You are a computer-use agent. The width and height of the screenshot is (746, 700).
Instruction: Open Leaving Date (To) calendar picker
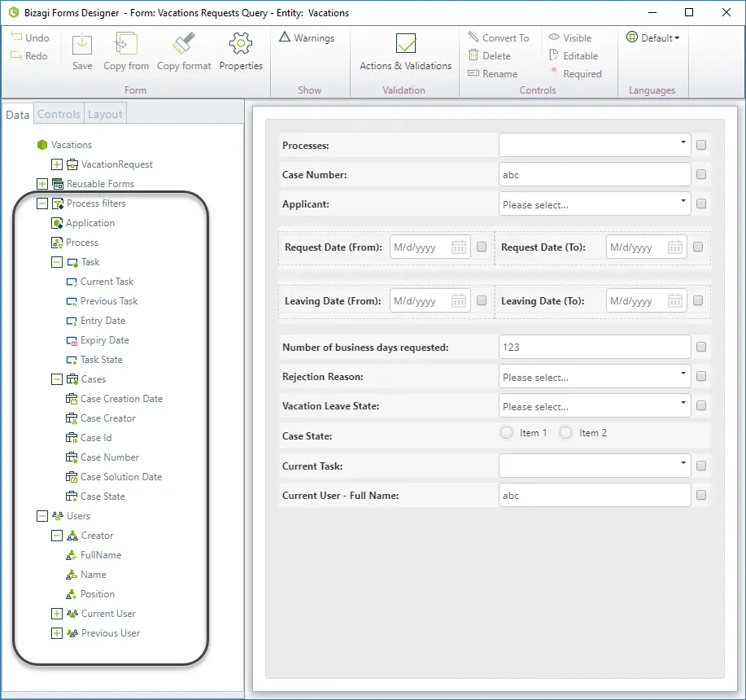coord(675,300)
